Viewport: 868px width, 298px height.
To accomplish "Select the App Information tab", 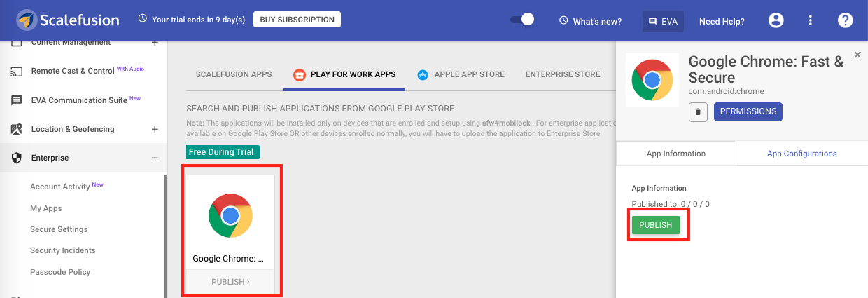I will click(x=676, y=154).
